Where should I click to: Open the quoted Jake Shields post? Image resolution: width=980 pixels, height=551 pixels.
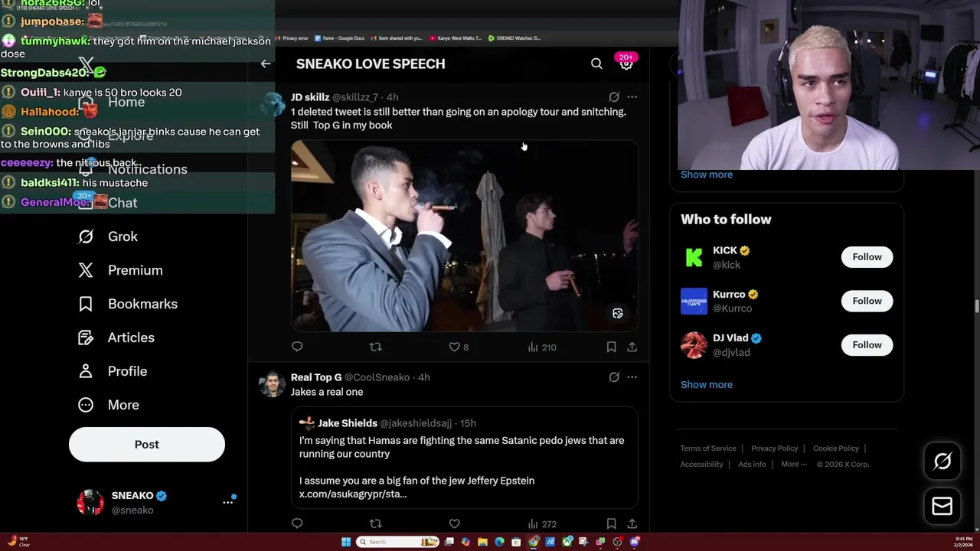[x=464, y=458]
